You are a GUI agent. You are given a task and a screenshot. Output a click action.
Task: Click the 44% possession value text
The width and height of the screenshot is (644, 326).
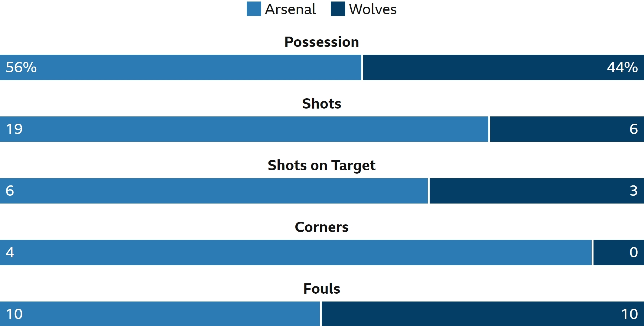pos(622,67)
